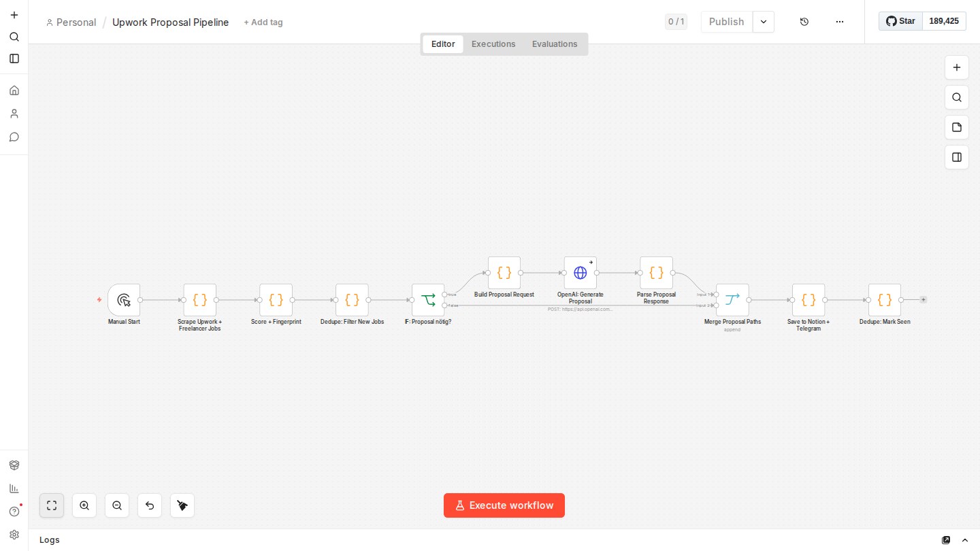Image resolution: width=980 pixels, height=551 pixels.
Task: Switch to the Executions tab
Action: pos(493,44)
